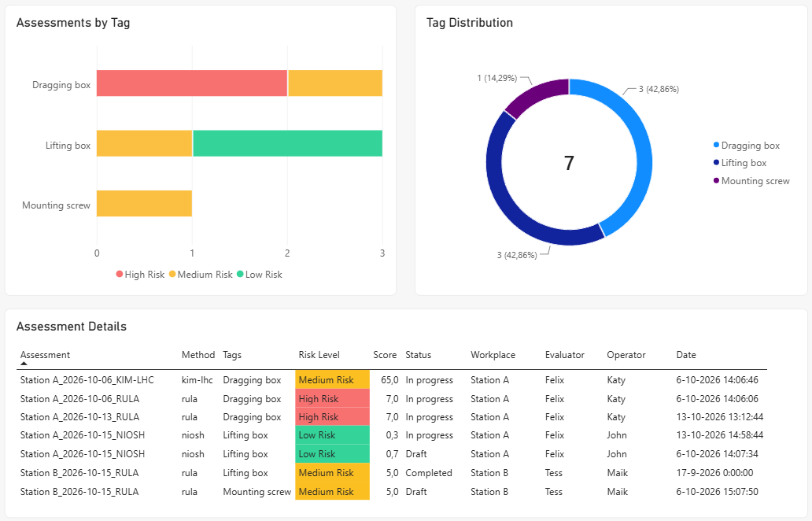Click the 'Mounting screw' y-axis label in bar chart
The width and height of the screenshot is (812, 521).
click(56, 205)
